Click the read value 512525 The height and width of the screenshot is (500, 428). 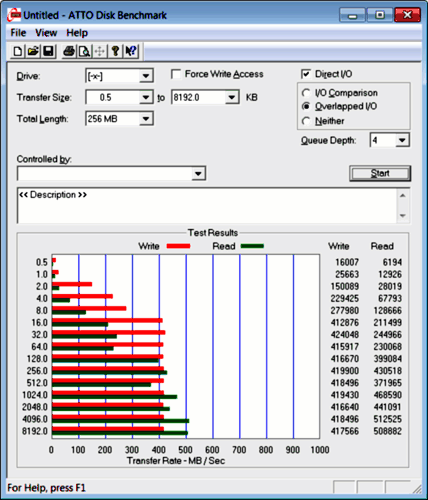point(387,419)
